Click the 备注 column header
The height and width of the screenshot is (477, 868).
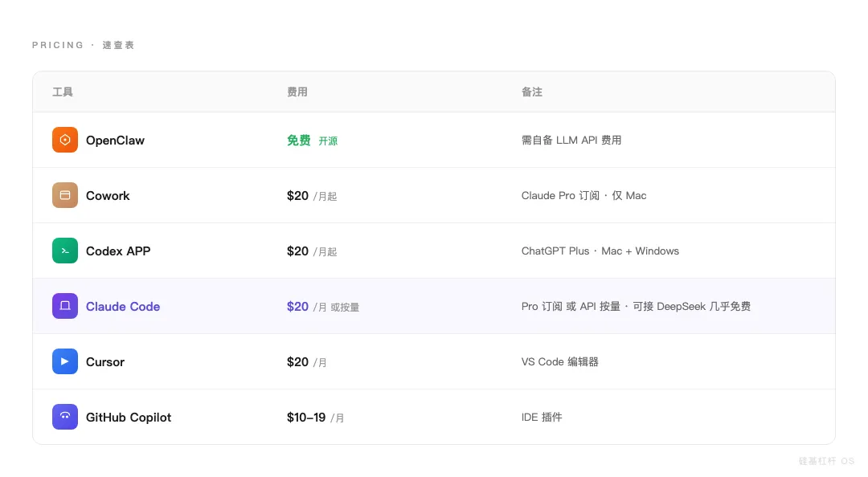[x=532, y=92]
